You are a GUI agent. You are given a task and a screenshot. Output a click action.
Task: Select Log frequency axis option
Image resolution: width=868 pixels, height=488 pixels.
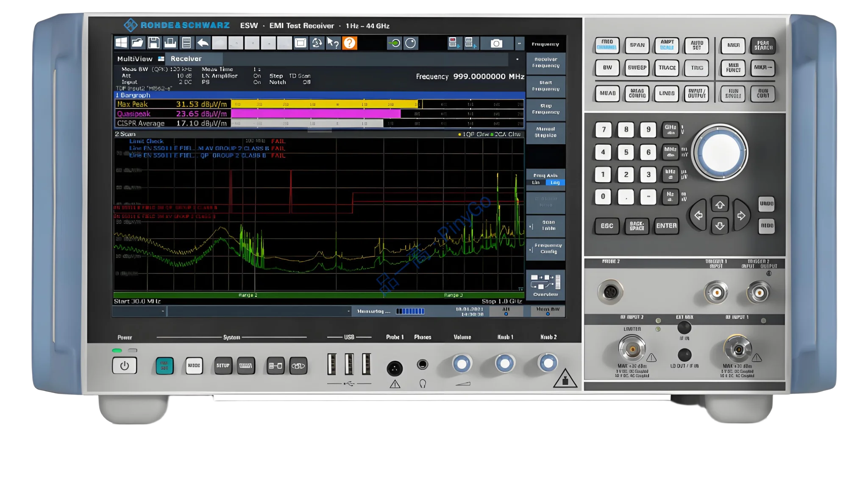click(555, 183)
